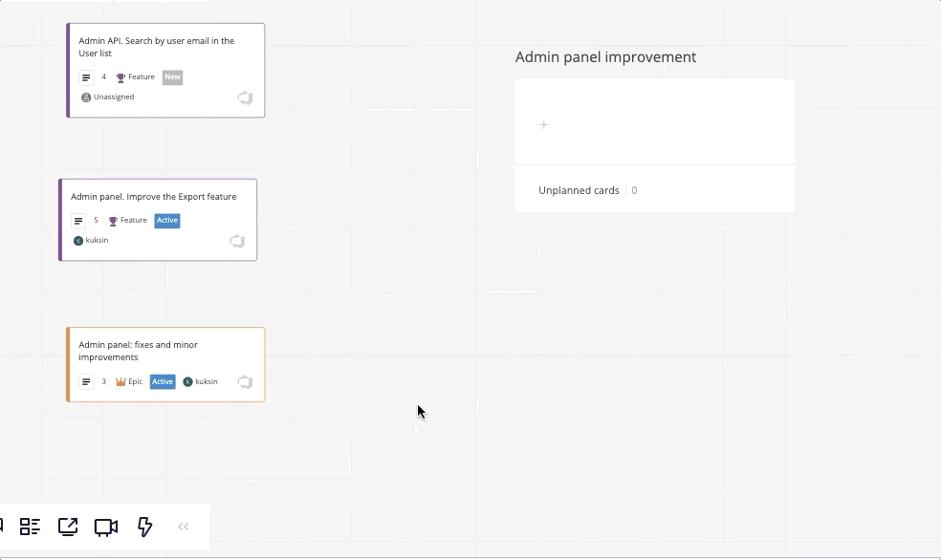Screen dimensions: 941x560
Task: Click Active status badge on Epic card
Action: pyautogui.click(x=163, y=382)
